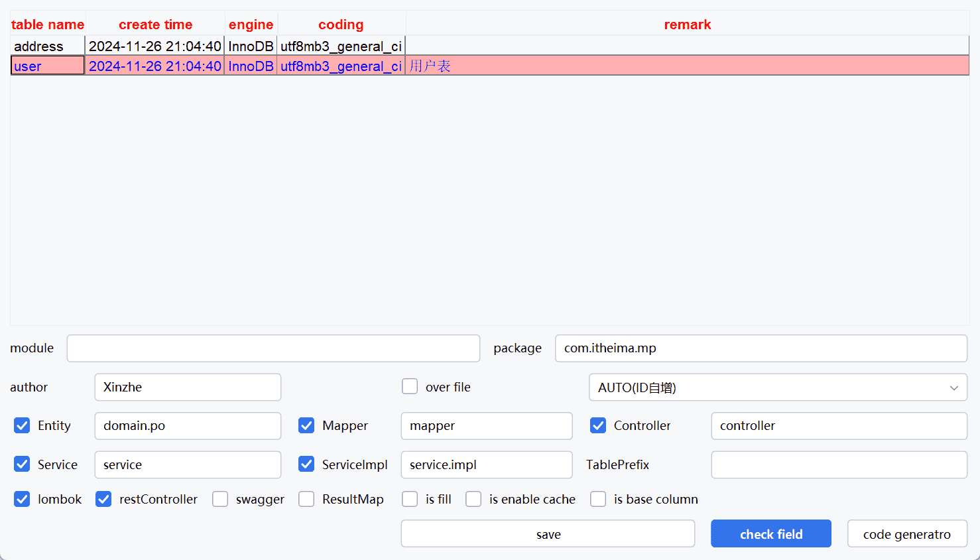Disable the Controller checkbox
980x560 pixels.
(598, 425)
